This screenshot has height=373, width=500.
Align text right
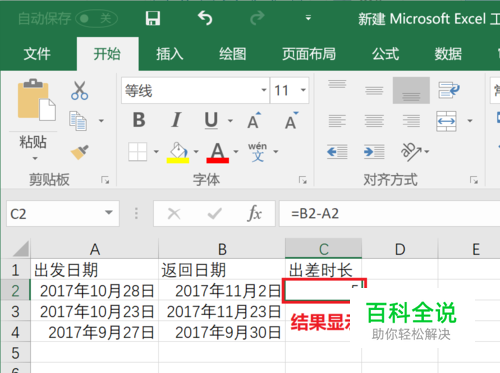tap(411, 121)
